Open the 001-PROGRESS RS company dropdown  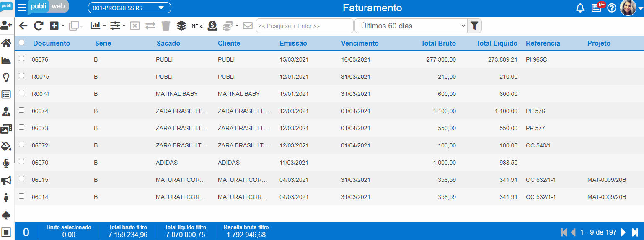[x=129, y=8]
